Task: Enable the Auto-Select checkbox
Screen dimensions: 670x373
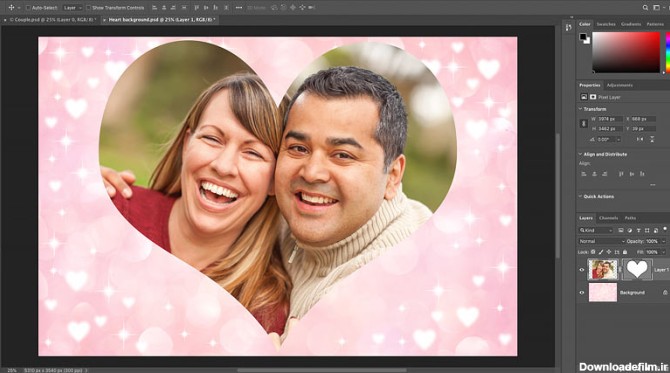Action: coord(28,8)
